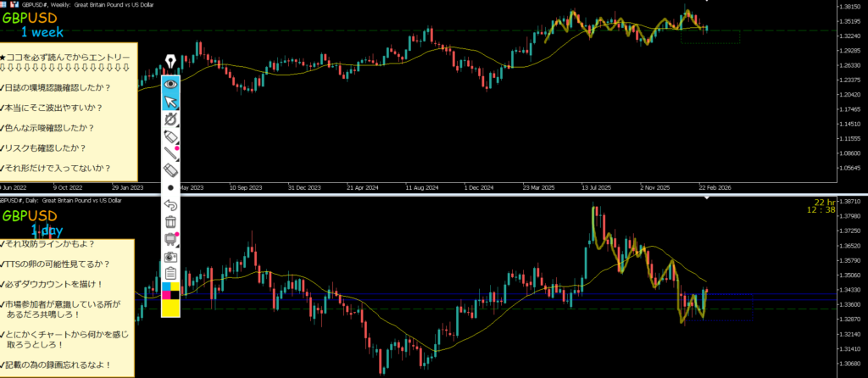The height and width of the screenshot is (378, 868).
Task: Click the pen nib logo atop the drawing toolbar
Action: [x=170, y=61]
